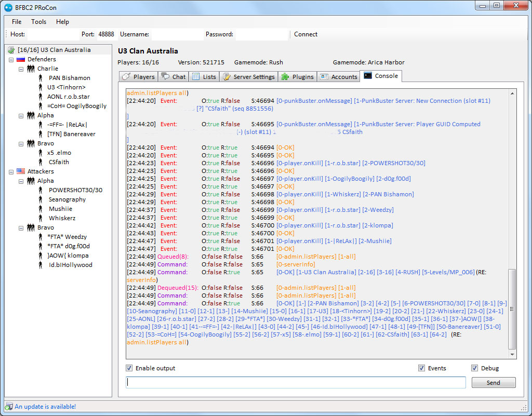This screenshot has height=416, width=532.
Task: Click the squad icon beside Attackers' Bravo
Action: (31, 227)
